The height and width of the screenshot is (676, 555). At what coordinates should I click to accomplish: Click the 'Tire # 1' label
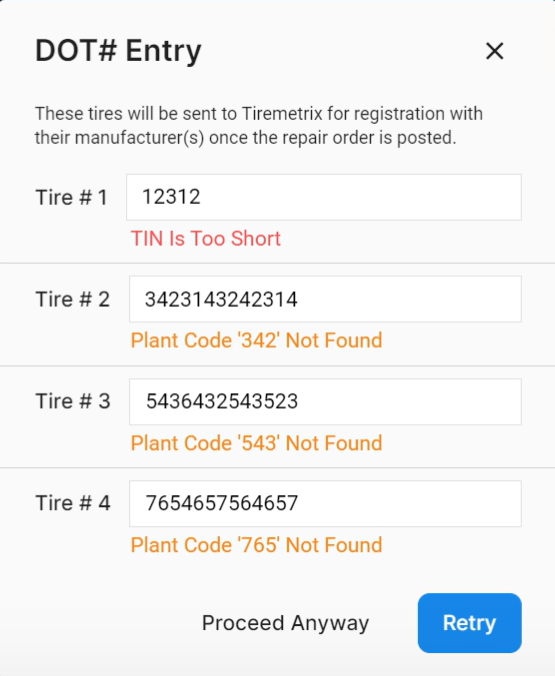point(72,197)
